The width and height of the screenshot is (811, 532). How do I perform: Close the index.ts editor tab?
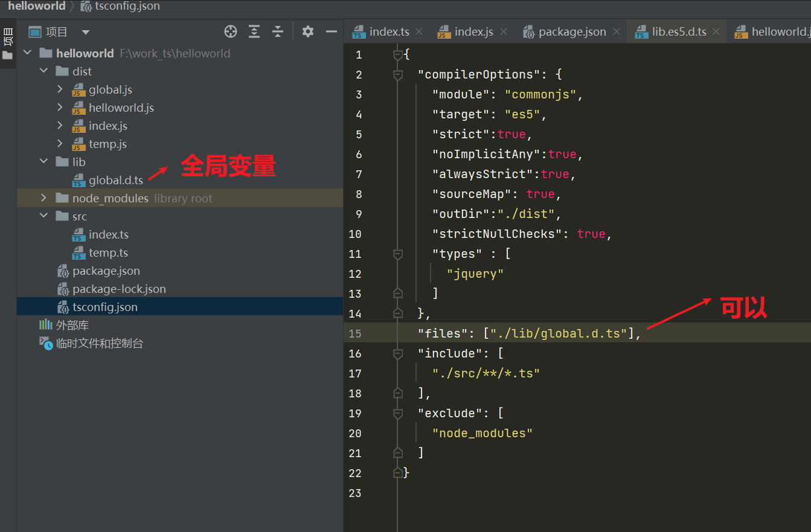pyautogui.click(x=420, y=32)
